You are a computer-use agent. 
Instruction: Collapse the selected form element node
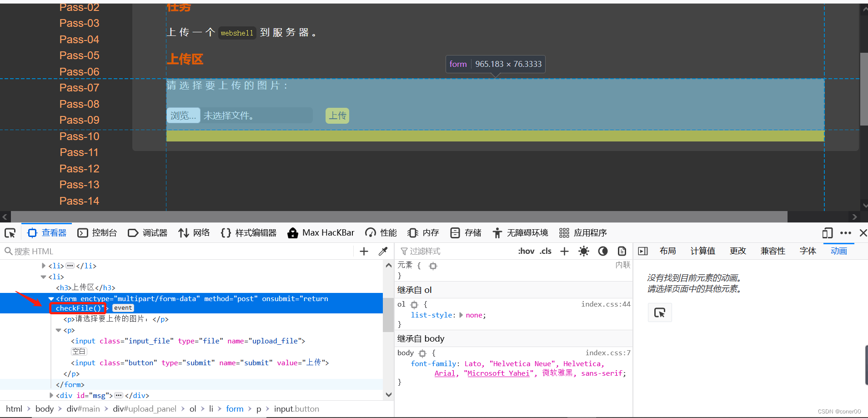pyautogui.click(x=51, y=299)
